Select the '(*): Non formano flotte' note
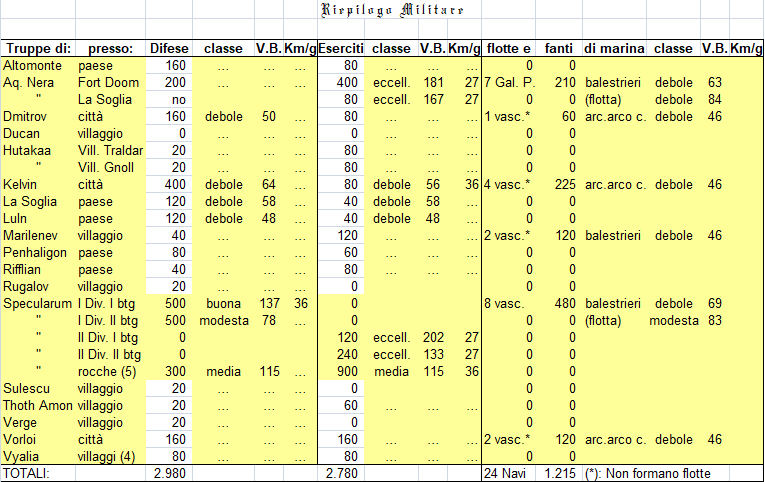 (x=647, y=473)
